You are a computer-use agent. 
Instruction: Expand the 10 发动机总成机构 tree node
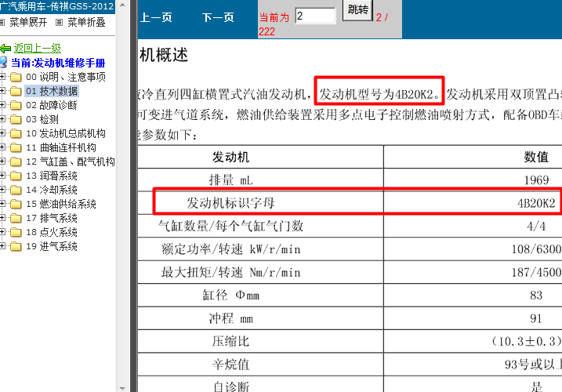[x=2, y=132]
